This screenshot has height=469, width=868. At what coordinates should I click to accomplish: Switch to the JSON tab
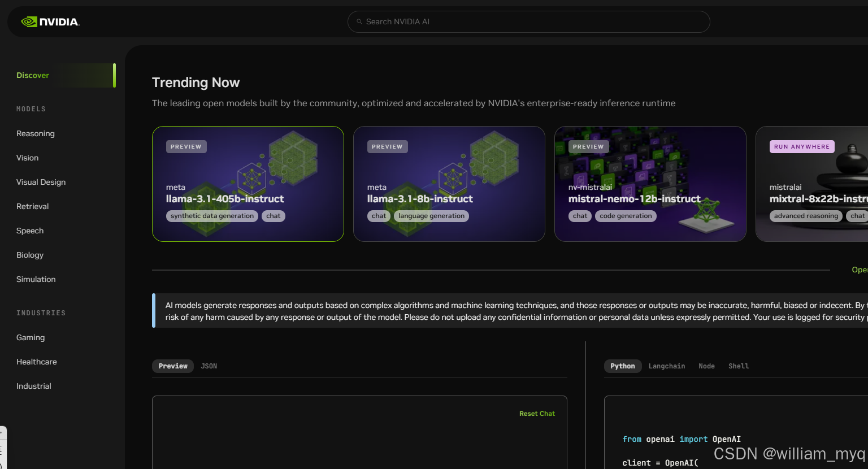tap(209, 366)
